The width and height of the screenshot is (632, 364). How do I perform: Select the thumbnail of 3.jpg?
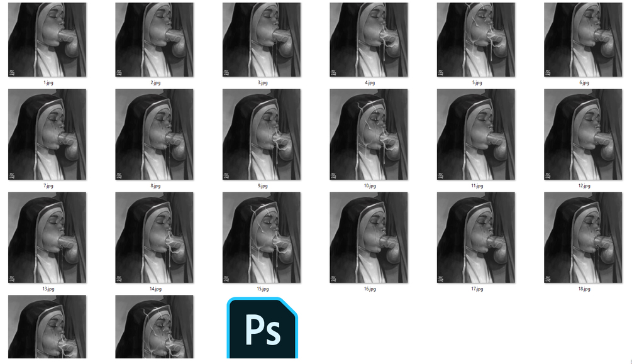coord(262,40)
